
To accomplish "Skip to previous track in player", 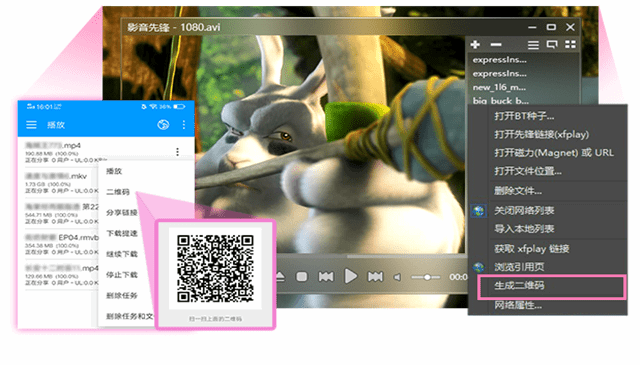I will click(x=326, y=277).
